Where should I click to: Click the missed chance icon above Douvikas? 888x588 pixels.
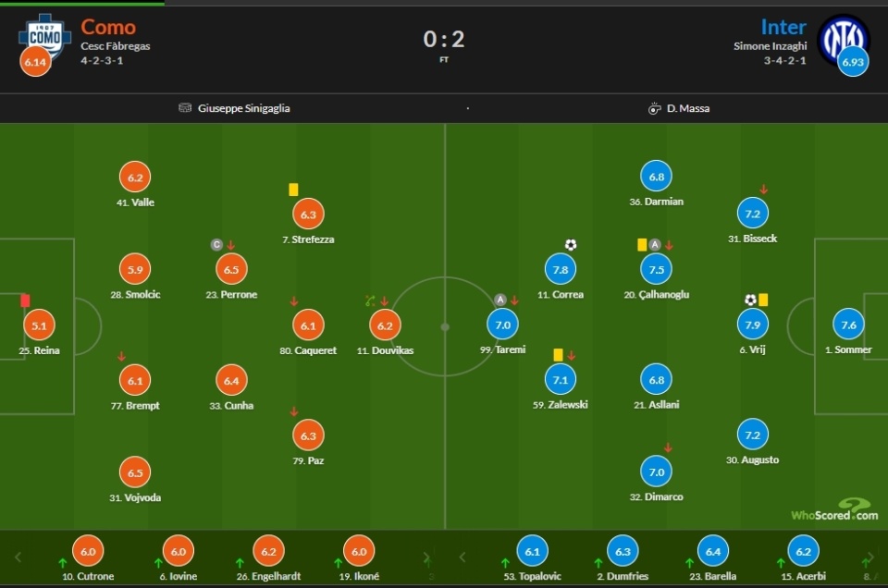coord(370,300)
